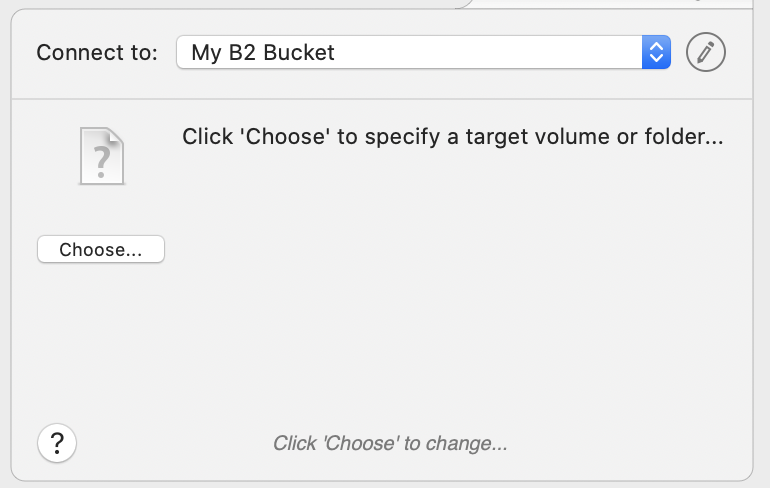Click the tab edge above the panel

coord(609,4)
